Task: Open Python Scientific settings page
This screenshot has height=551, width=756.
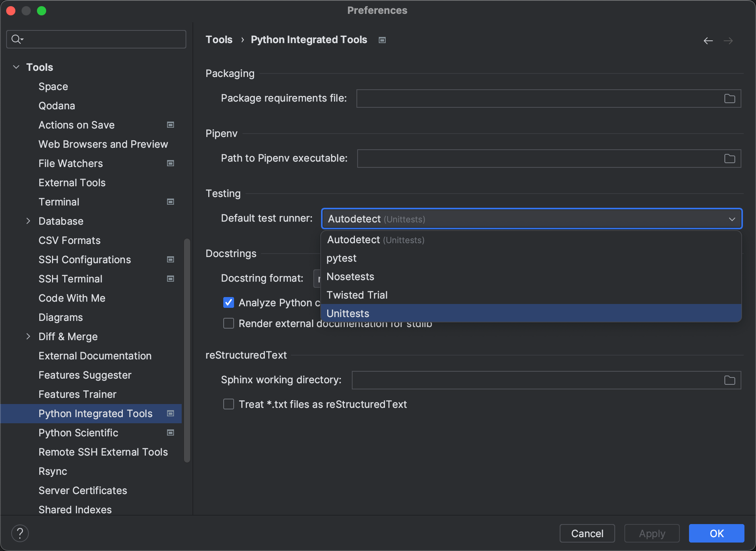Action: point(78,433)
